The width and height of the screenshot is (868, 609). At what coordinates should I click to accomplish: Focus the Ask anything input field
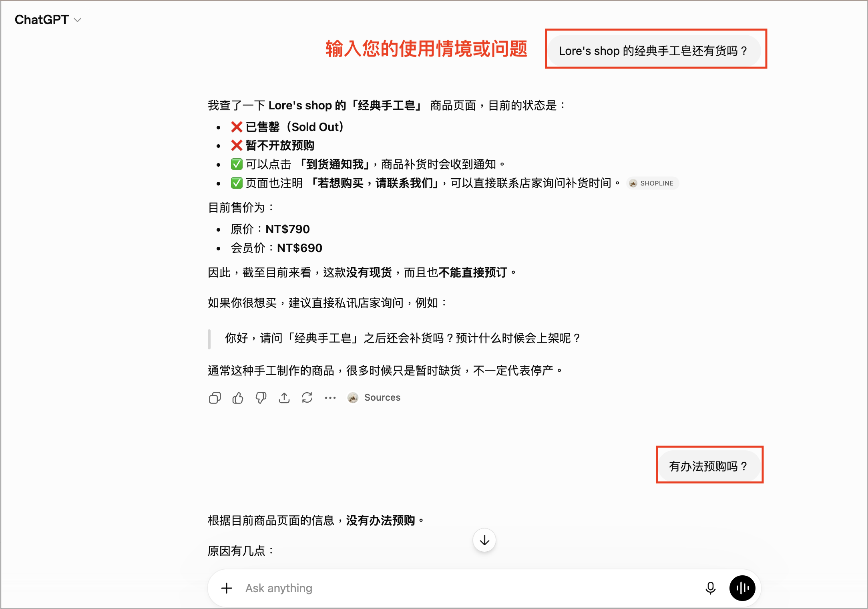(x=468, y=588)
